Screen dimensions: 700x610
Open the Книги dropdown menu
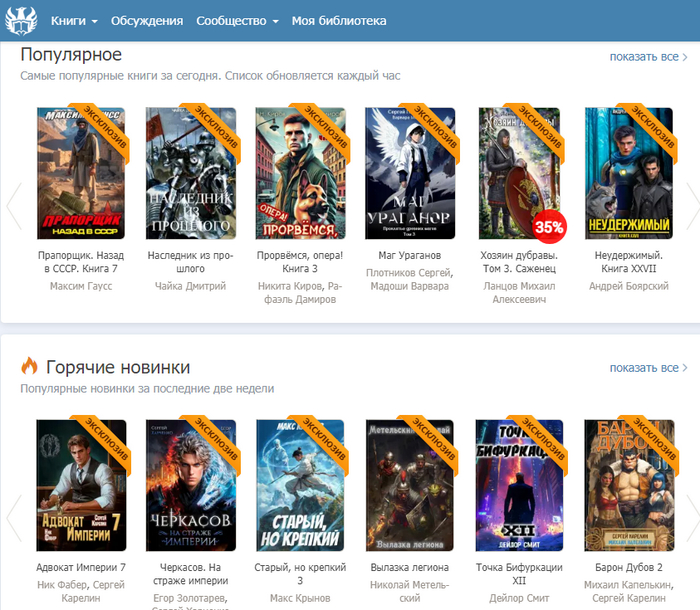tap(74, 21)
